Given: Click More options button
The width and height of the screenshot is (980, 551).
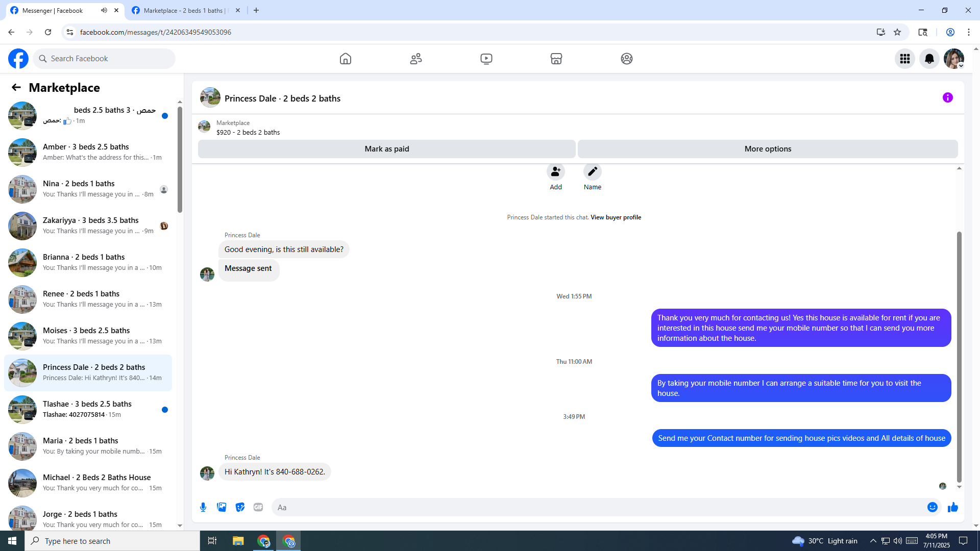Looking at the screenshot, I should click(x=768, y=149).
